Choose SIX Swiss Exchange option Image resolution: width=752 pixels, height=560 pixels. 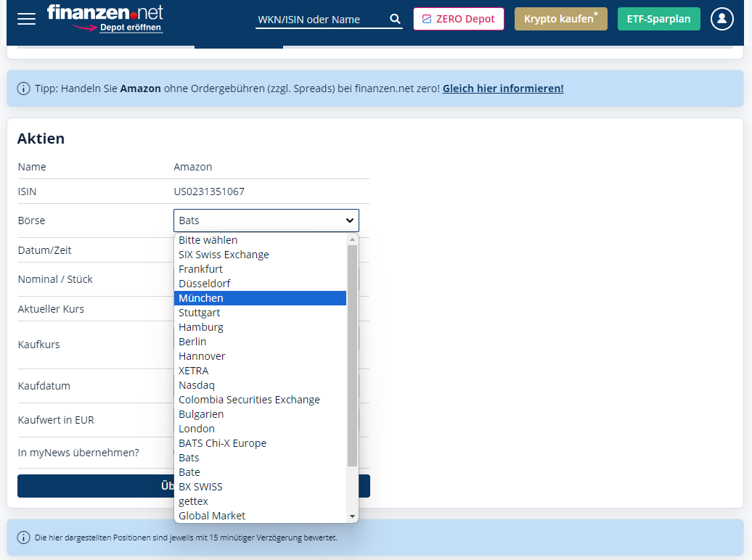pyautogui.click(x=260, y=255)
